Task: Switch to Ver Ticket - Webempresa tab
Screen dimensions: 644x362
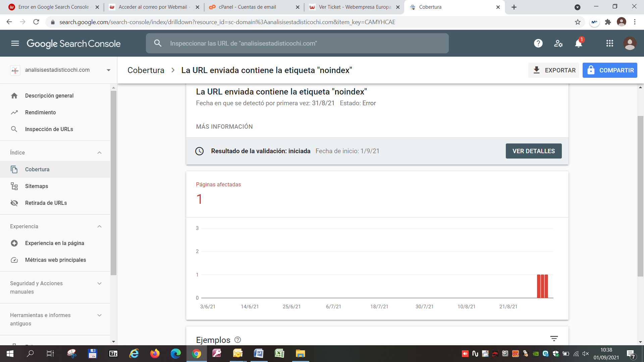Action: coord(355,7)
